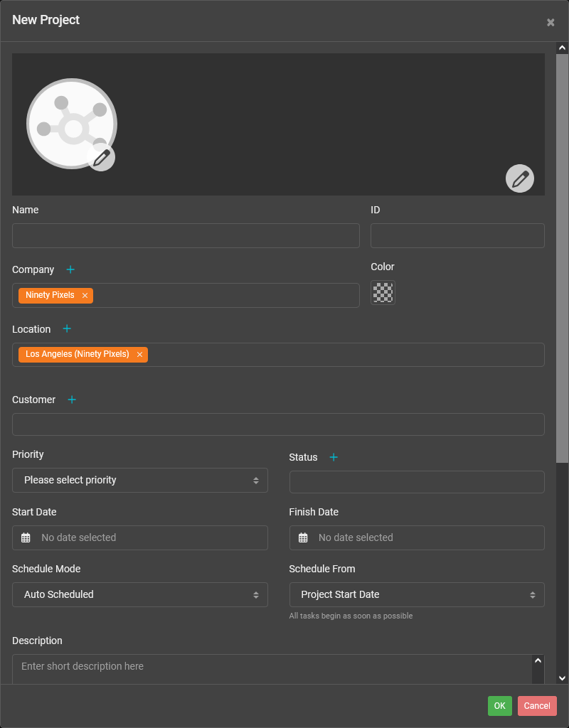Confirm the new project with OK

click(x=499, y=705)
